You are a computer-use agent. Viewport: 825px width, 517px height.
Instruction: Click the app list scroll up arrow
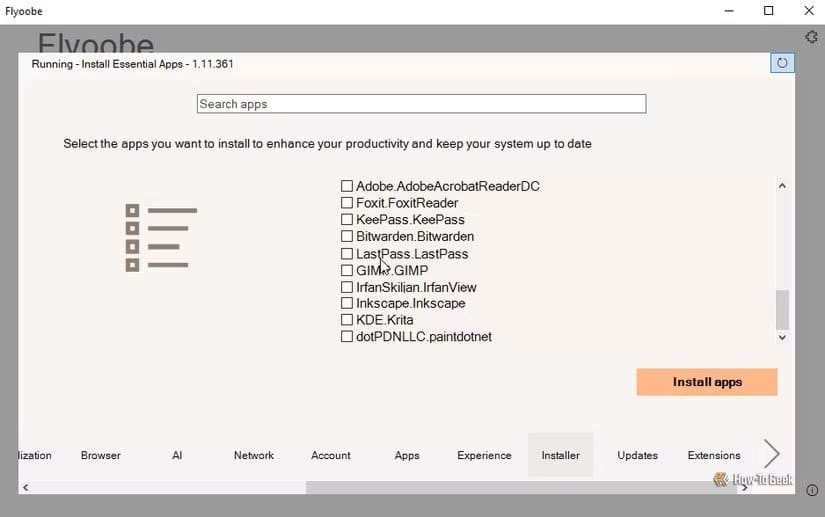pos(782,186)
